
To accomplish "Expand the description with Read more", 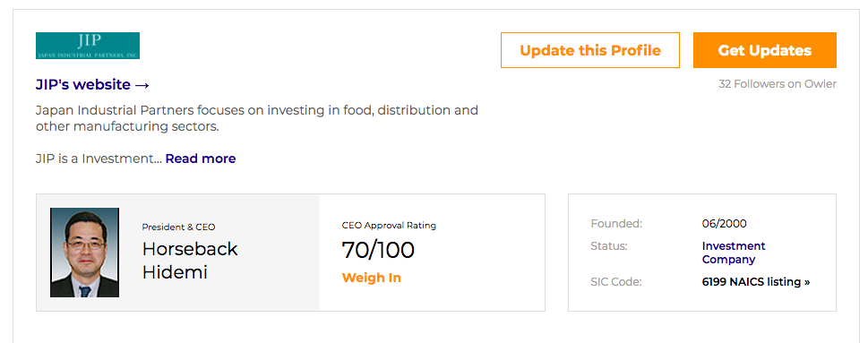I will (201, 159).
